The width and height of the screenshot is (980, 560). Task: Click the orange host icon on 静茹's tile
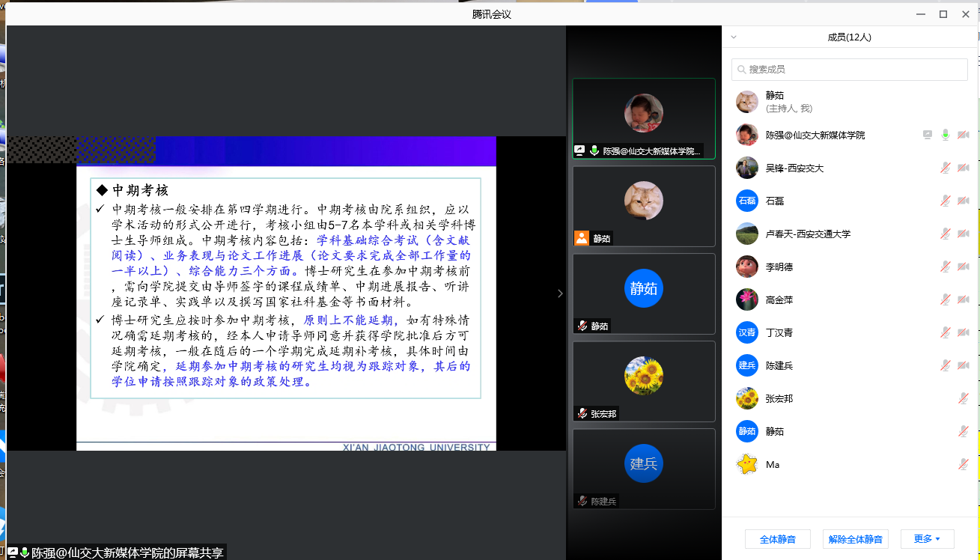click(x=582, y=238)
